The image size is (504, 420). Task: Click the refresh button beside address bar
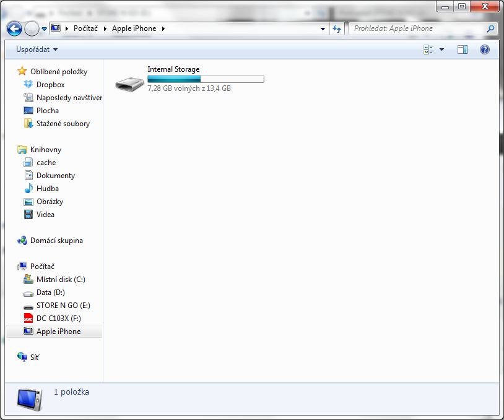click(x=337, y=28)
